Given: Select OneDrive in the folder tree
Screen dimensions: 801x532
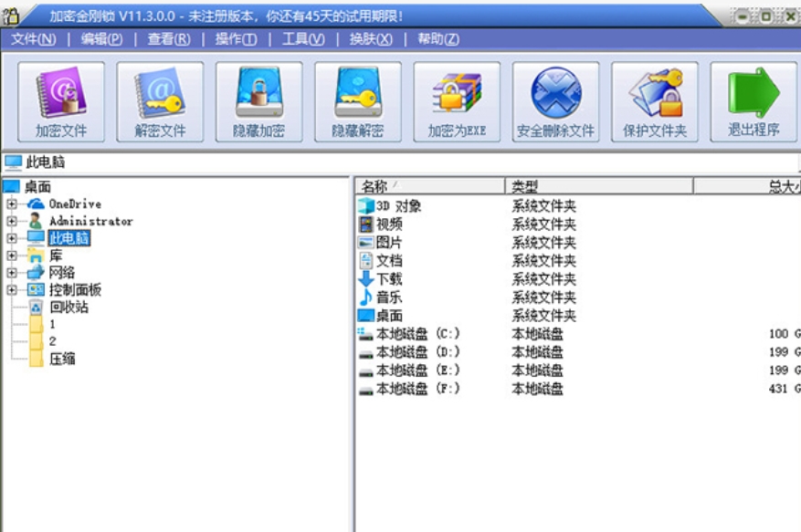Looking at the screenshot, I should 75,203.
